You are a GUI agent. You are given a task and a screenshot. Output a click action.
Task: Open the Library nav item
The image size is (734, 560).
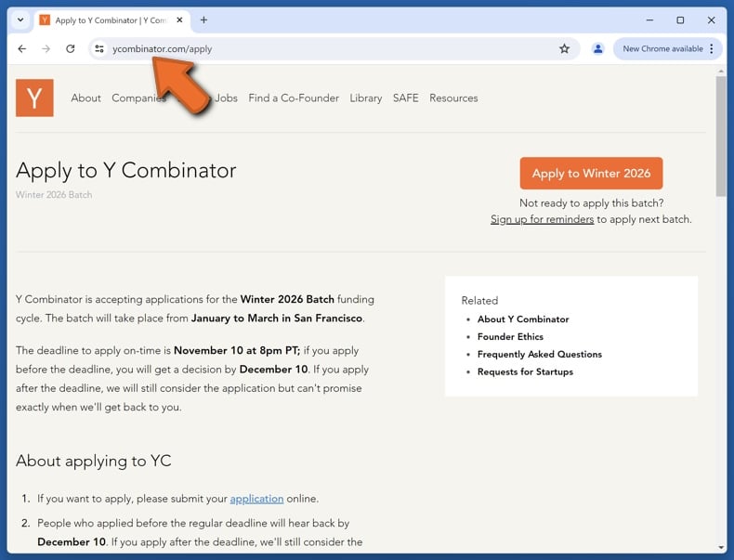tap(365, 98)
